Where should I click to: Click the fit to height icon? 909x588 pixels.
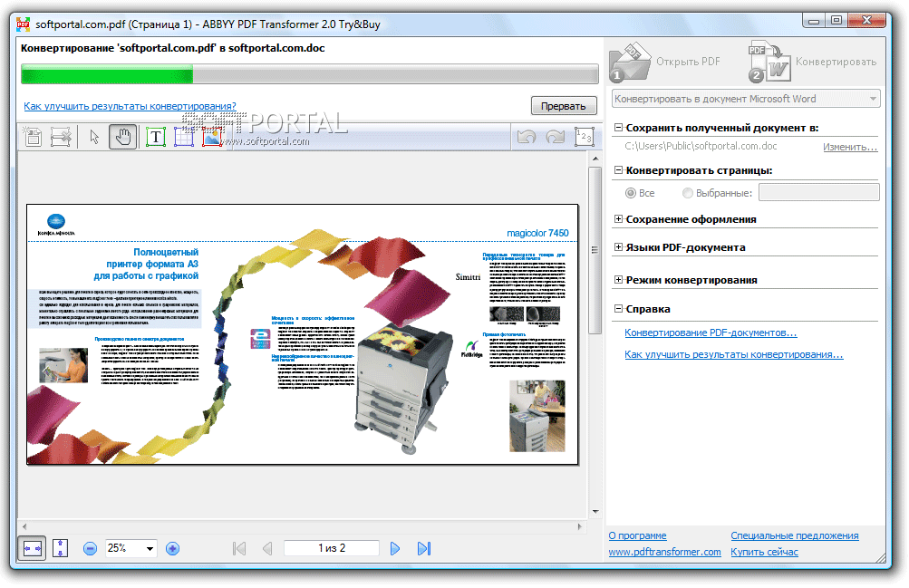[x=61, y=549]
